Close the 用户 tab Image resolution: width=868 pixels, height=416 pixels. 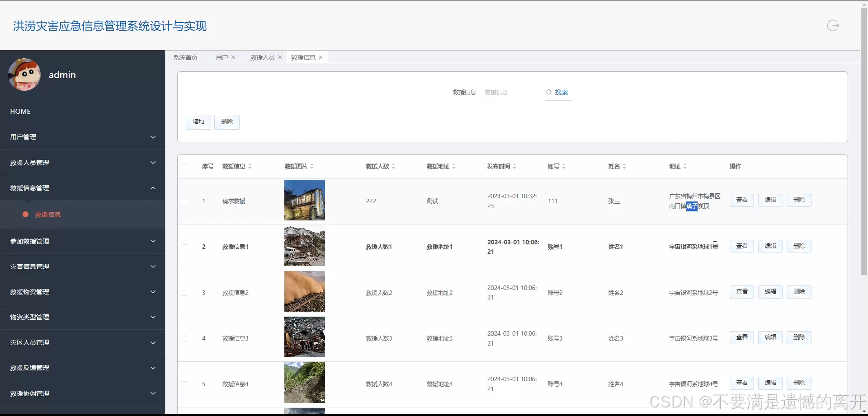click(233, 57)
